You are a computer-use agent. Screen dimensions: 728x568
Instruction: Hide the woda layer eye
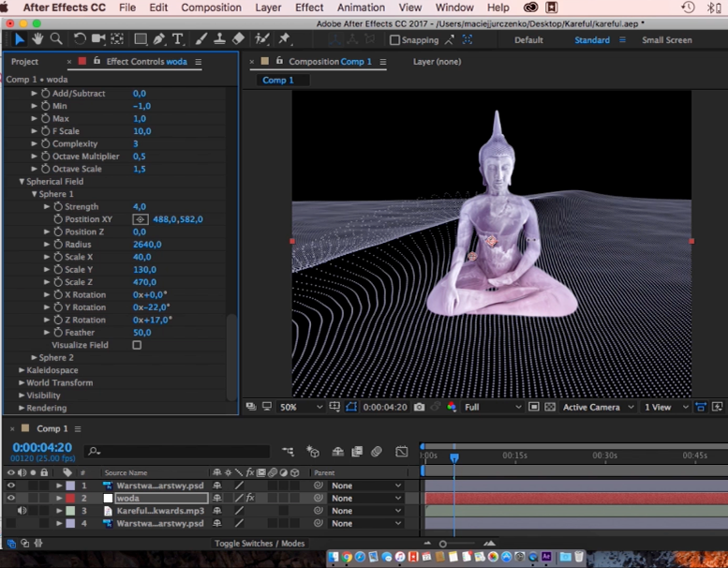pos(10,498)
